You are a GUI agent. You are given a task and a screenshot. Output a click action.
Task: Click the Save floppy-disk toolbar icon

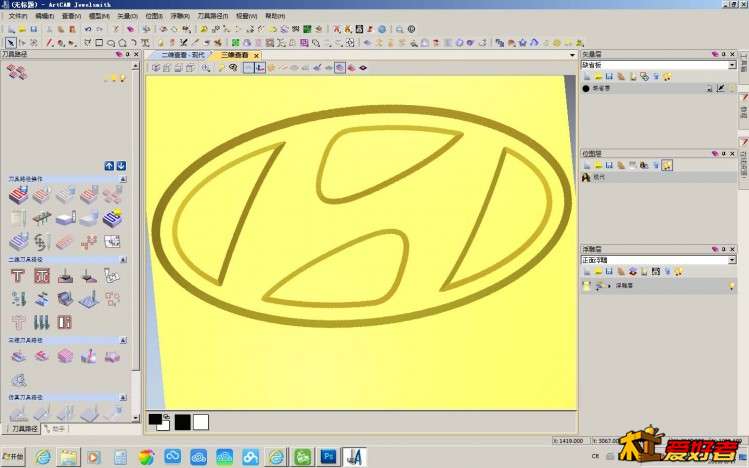33,29
